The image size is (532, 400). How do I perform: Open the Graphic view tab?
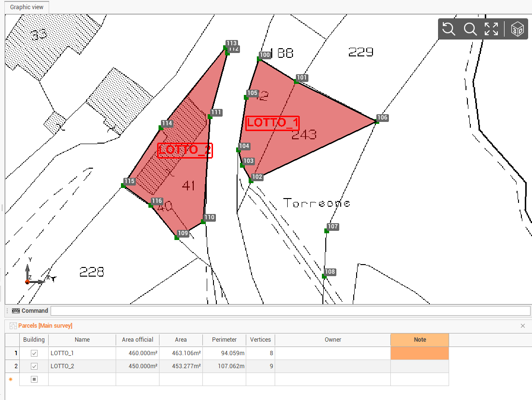[27, 7]
